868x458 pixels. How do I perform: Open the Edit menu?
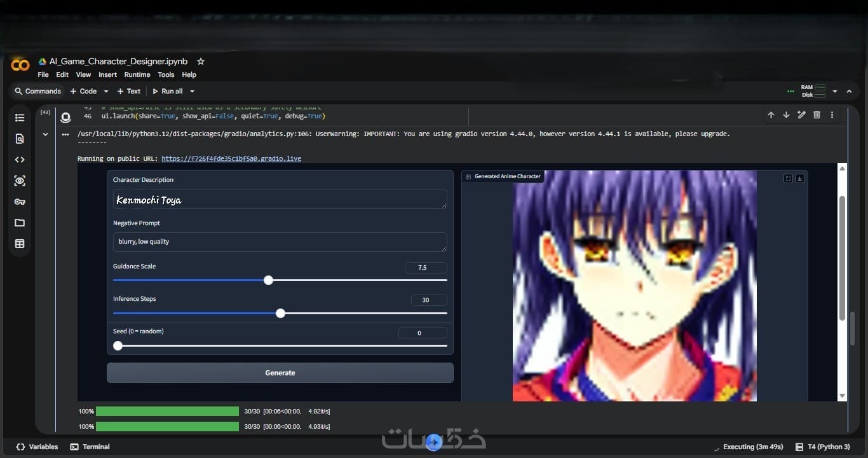tap(62, 74)
